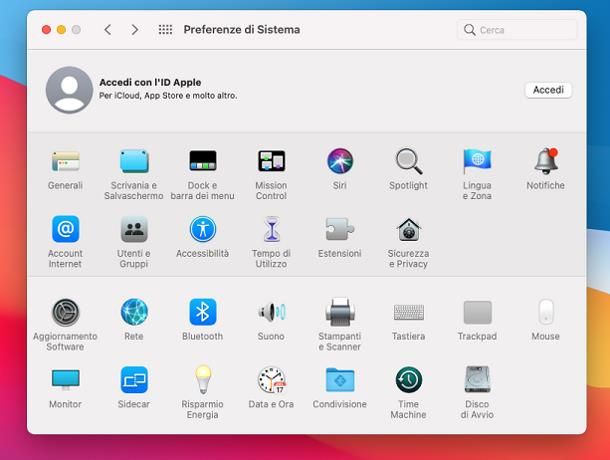
Task: Click 'Accedi con l'ID Apple' heading
Action: [x=150, y=82]
